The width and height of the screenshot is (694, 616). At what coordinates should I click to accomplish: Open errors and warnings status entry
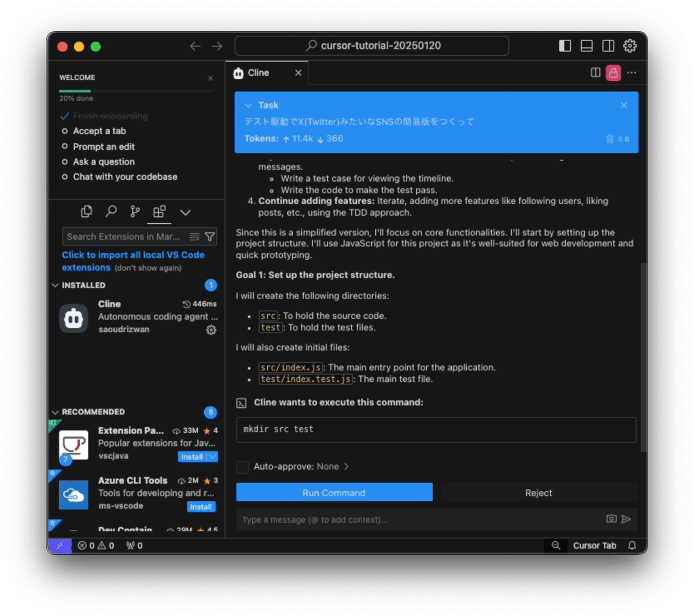coord(96,545)
